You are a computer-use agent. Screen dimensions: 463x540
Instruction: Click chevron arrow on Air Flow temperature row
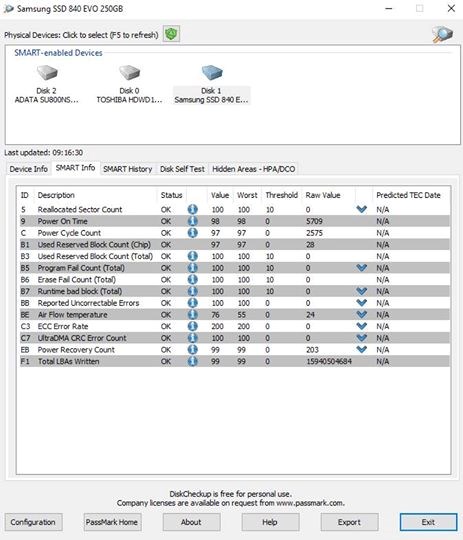(x=361, y=314)
